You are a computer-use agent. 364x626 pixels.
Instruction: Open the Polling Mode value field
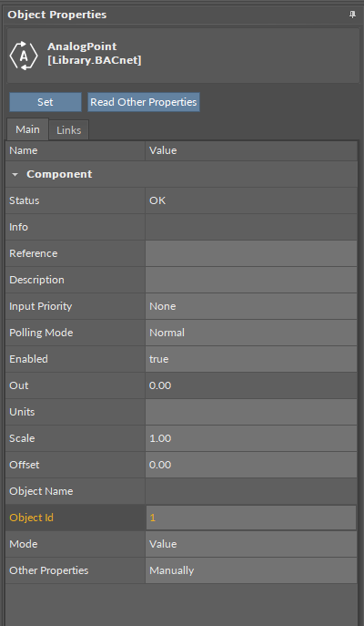(x=251, y=333)
